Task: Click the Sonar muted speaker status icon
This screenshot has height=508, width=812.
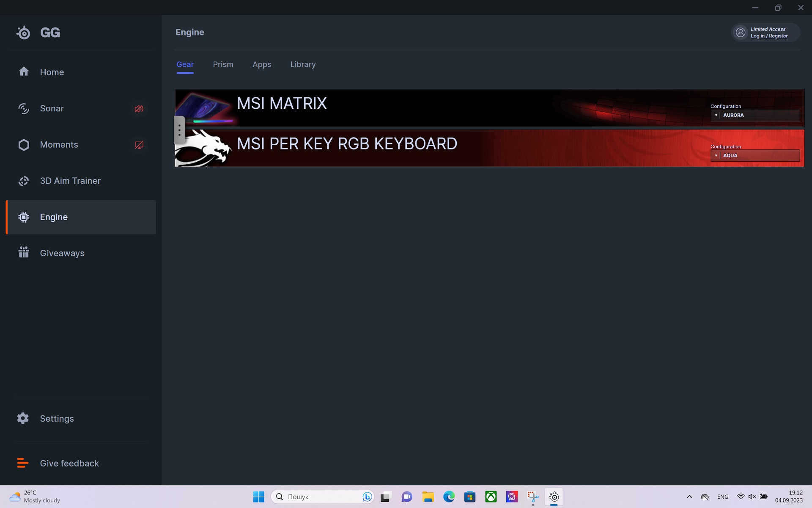Action: [x=139, y=109]
